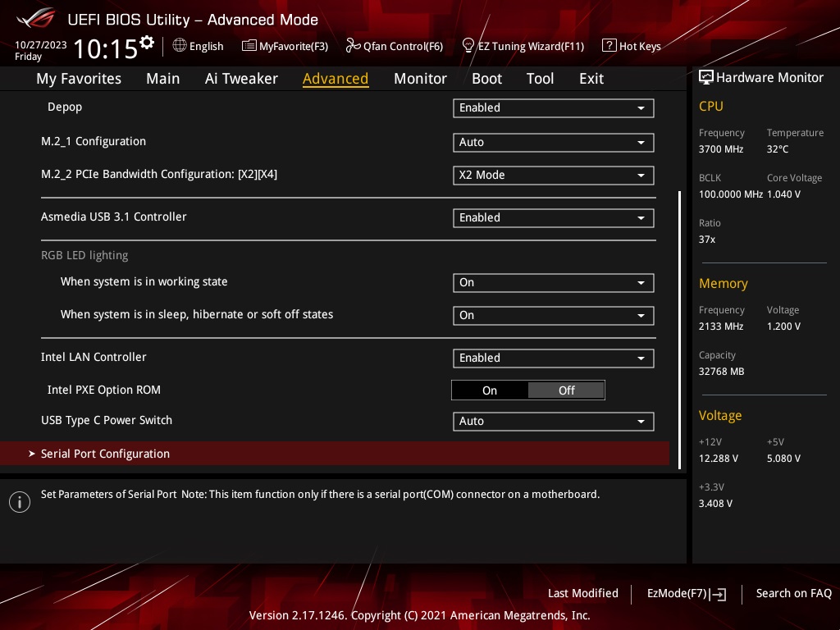The height and width of the screenshot is (630, 840).
Task: Click USB Type C Power Switch label
Action: 107,421
